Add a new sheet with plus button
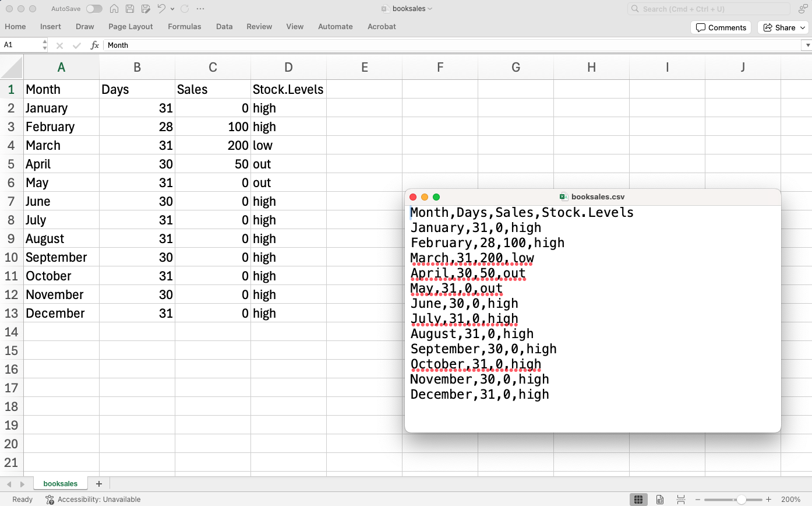Screen dimensions: 812x506 coord(98,484)
